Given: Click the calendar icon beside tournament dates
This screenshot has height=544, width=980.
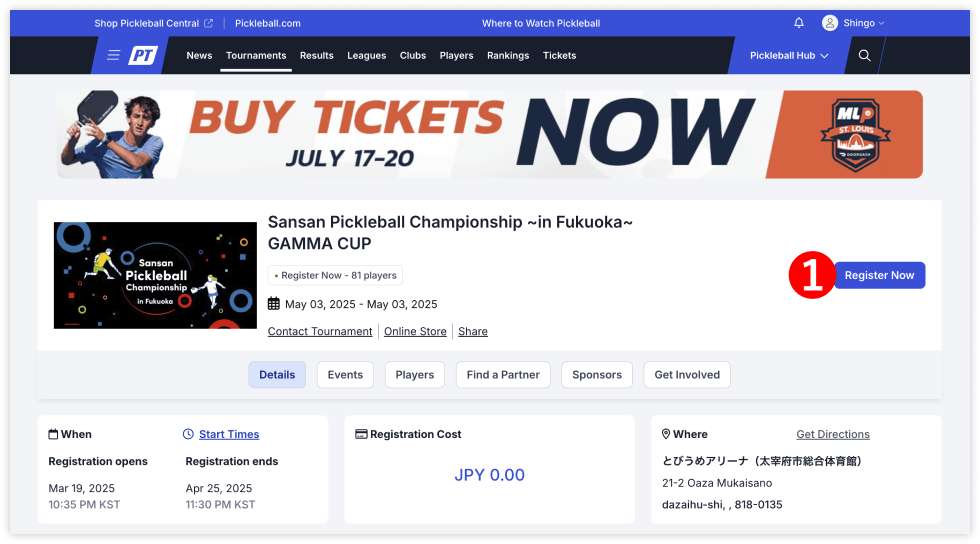Looking at the screenshot, I should pos(274,304).
